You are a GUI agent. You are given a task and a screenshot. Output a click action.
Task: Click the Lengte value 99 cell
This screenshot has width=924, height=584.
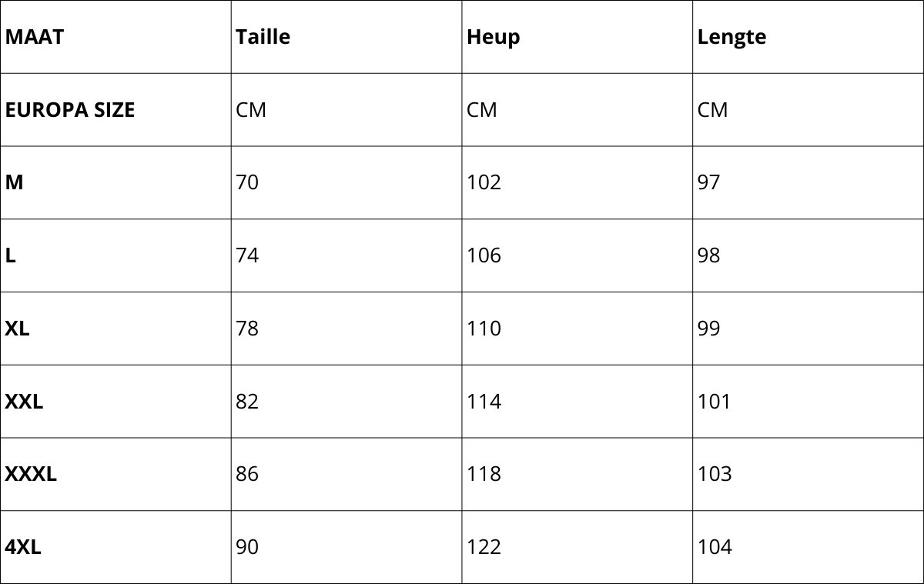(708, 329)
